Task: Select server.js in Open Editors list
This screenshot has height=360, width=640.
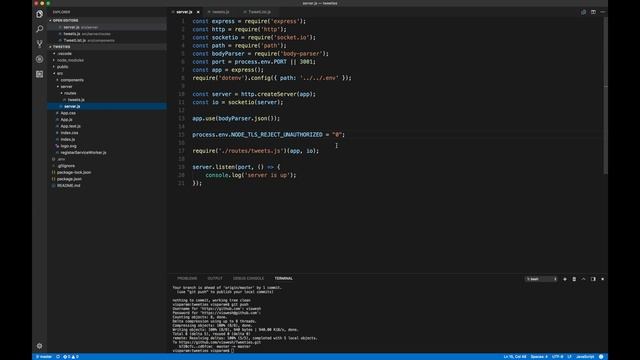Action: [x=107, y=27]
